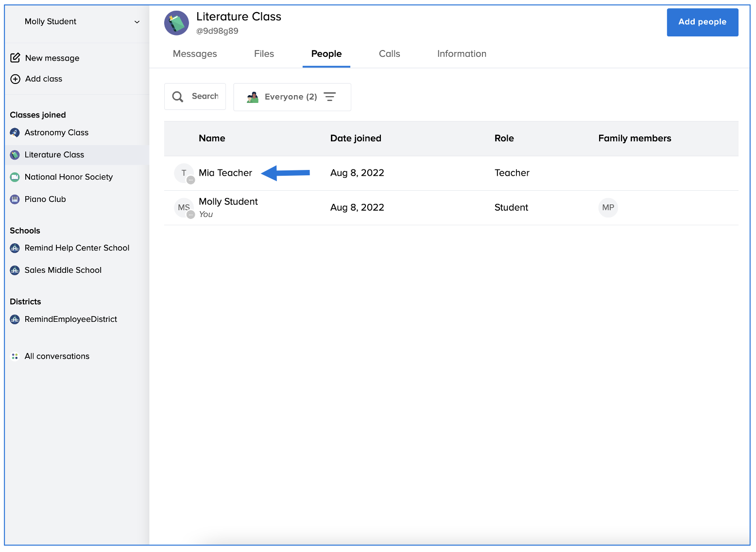The image size is (756, 552).
Task: Go to the Calls tab
Action: click(389, 54)
